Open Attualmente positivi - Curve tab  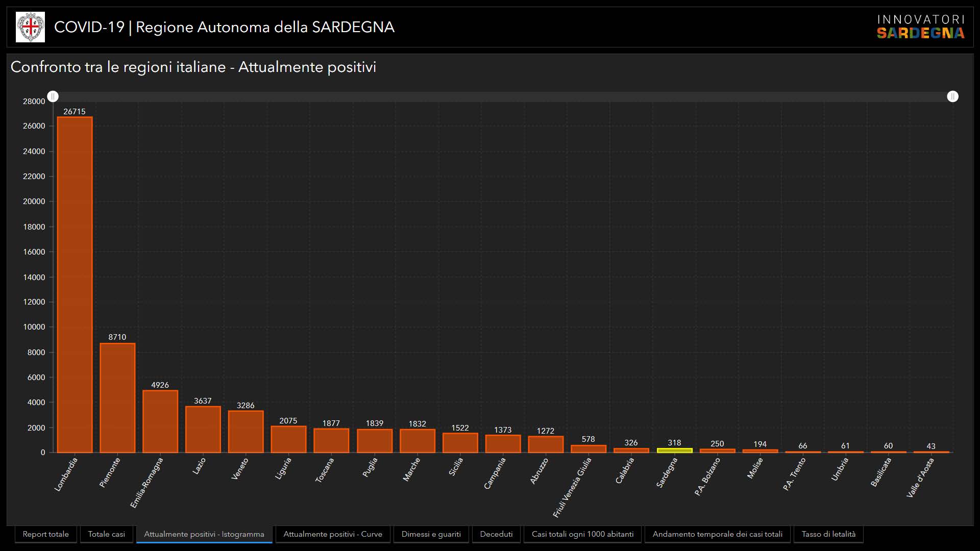point(333,534)
